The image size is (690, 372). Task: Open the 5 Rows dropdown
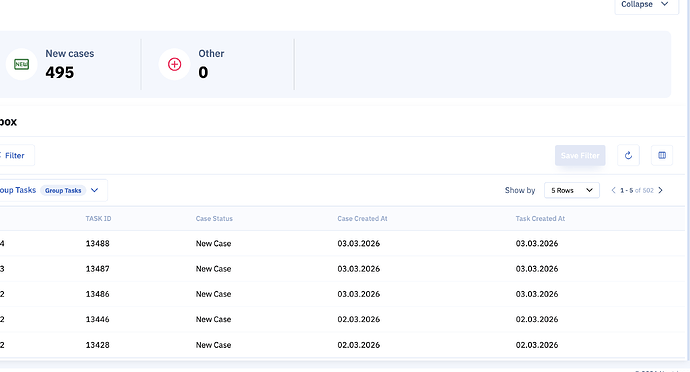572,190
